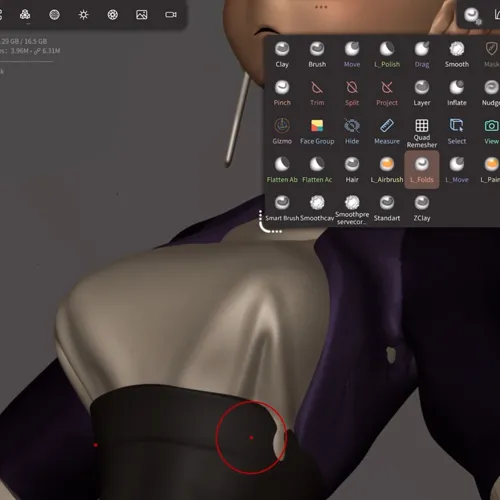Pick the Standart brush
The width and height of the screenshot is (500, 500).
387,208
